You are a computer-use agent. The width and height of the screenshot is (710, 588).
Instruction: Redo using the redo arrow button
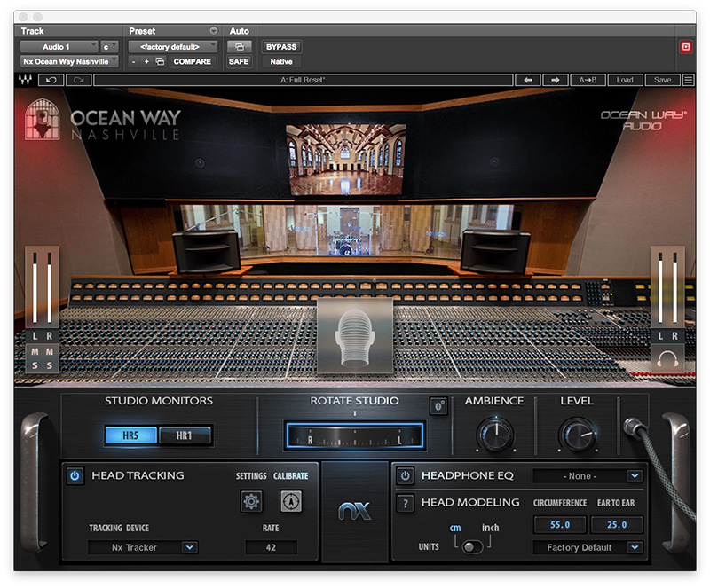(x=79, y=80)
